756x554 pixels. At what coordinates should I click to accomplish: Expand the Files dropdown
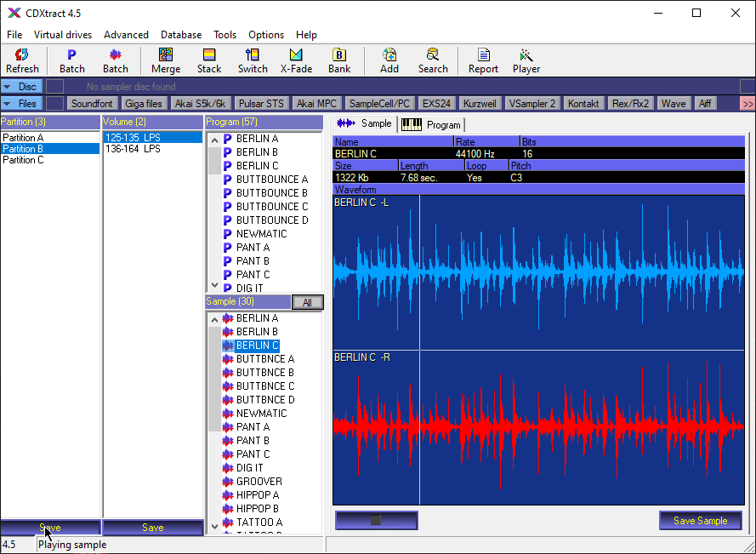[22, 104]
